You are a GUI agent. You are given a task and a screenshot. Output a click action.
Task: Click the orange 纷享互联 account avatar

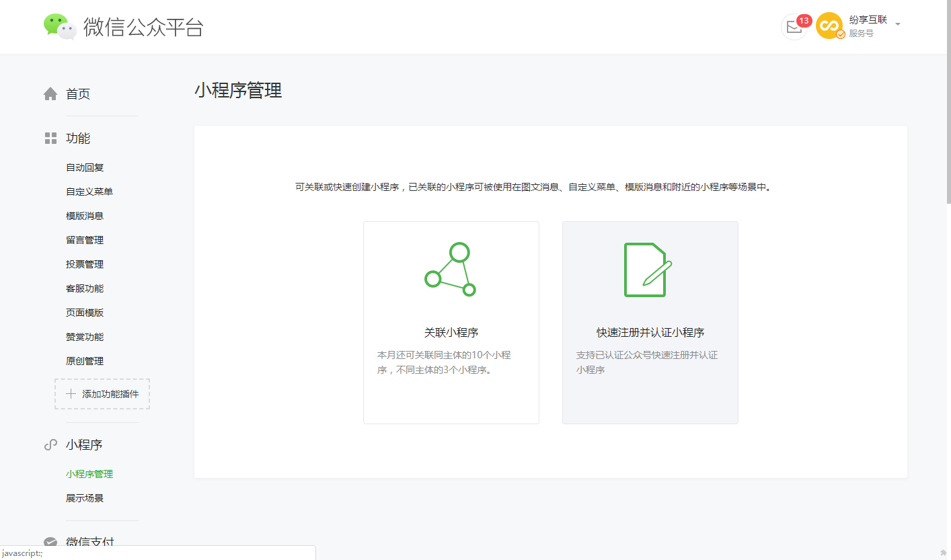coord(829,26)
